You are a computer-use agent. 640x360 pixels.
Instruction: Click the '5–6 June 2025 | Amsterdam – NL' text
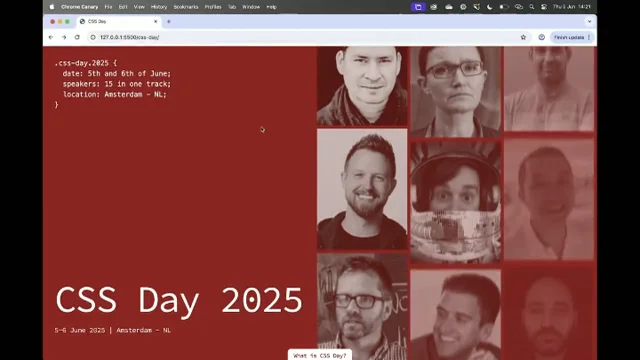pyautogui.click(x=113, y=330)
